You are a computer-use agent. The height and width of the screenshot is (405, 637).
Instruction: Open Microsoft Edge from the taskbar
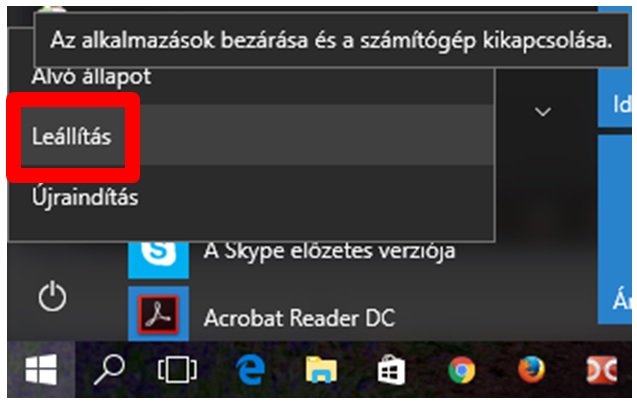coord(251,370)
